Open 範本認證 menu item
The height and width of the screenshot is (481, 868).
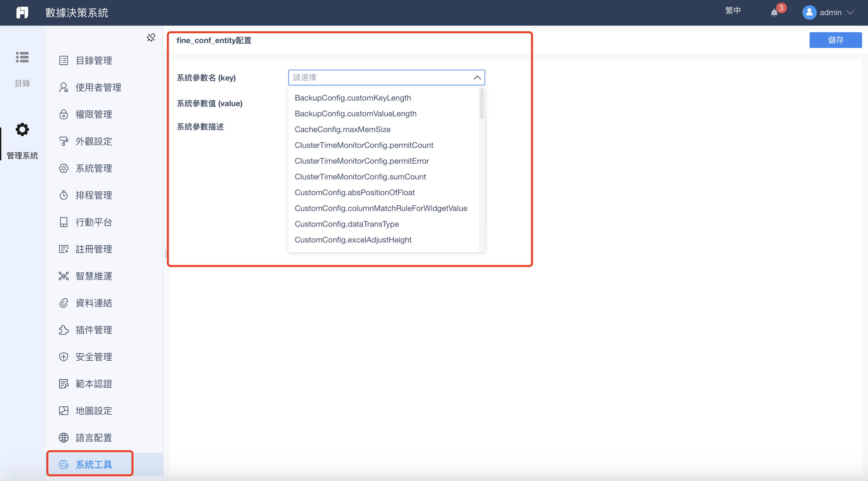(x=104, y=384)
